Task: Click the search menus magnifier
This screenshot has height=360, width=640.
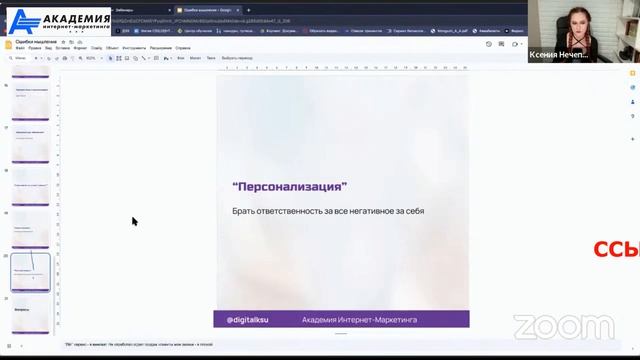Action: [x=11, y=58]
